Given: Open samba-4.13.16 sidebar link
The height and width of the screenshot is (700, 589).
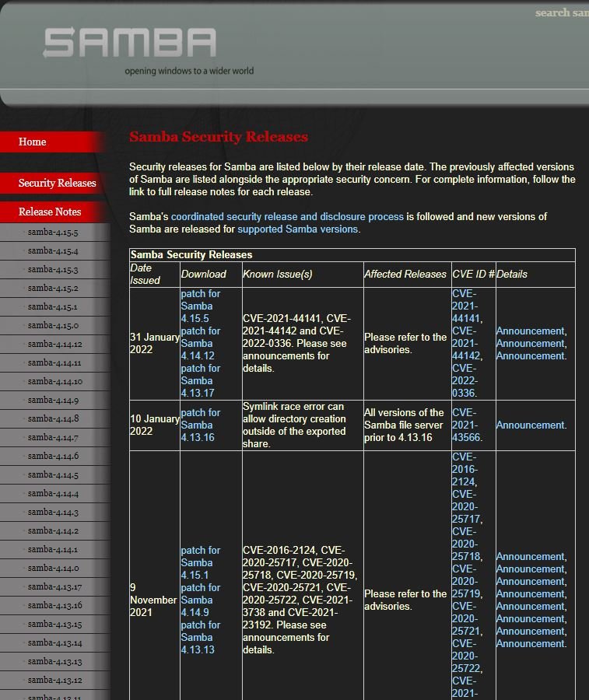Looking at the screenshot, I should pyautogui.click(x=54, y=606).
